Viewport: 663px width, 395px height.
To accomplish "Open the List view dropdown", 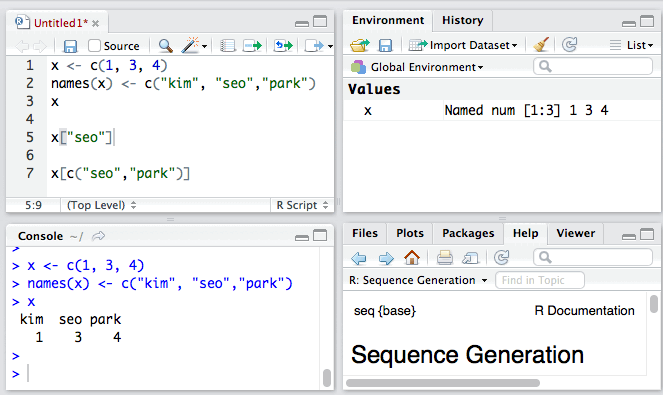I will [632, 45].
